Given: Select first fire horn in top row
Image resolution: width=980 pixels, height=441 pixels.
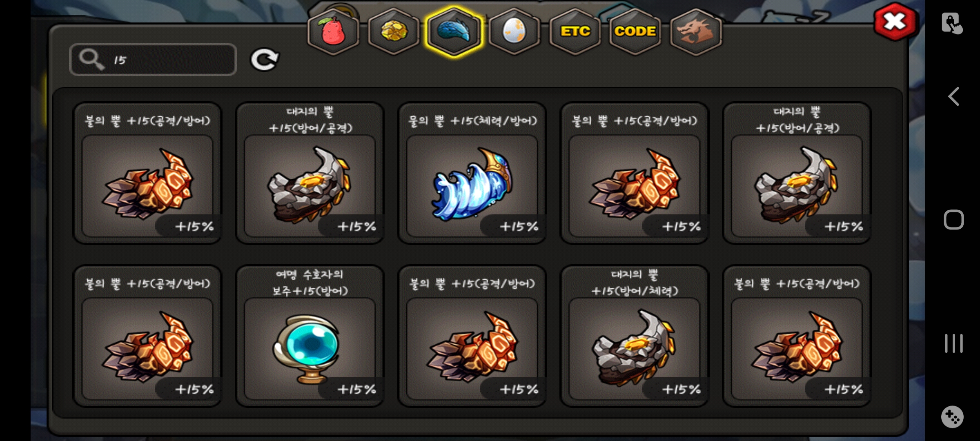Looking at the screenshot, I should (147, 173).
